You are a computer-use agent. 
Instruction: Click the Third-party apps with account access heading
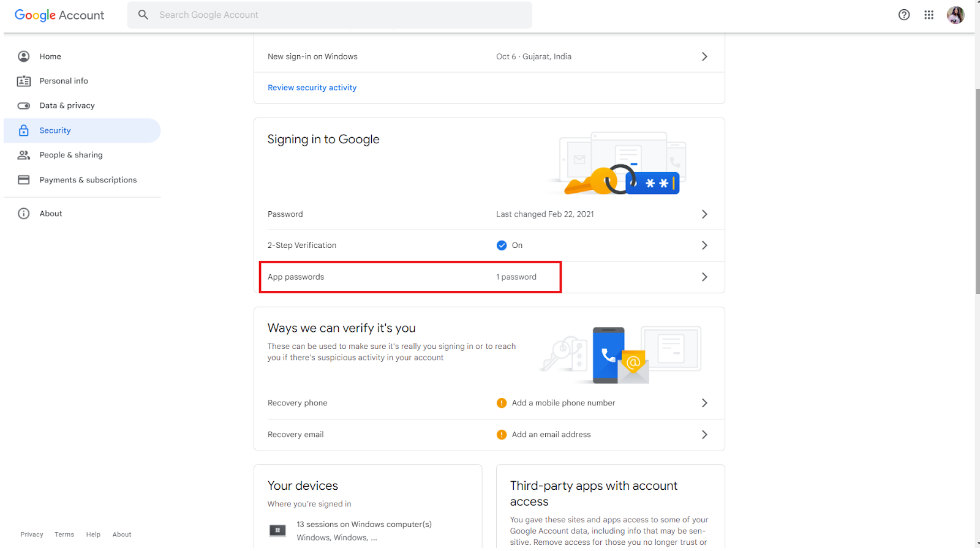pos(594,493)
